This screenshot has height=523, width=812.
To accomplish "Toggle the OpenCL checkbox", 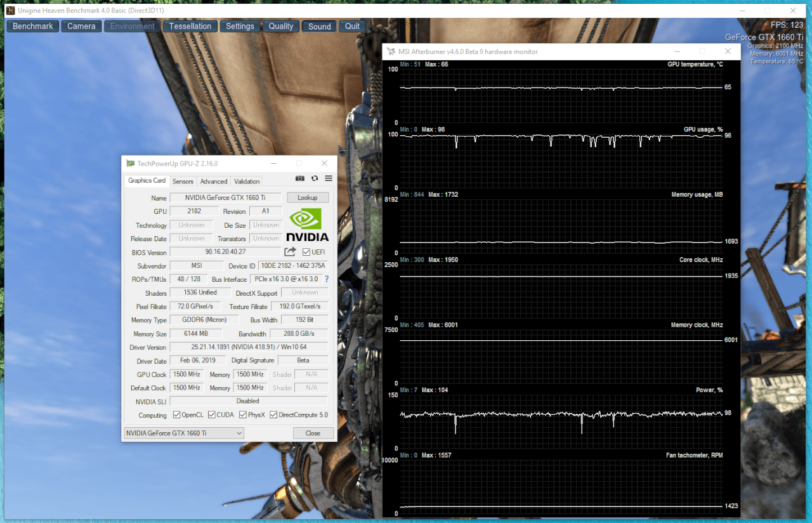I will point(177,415).
